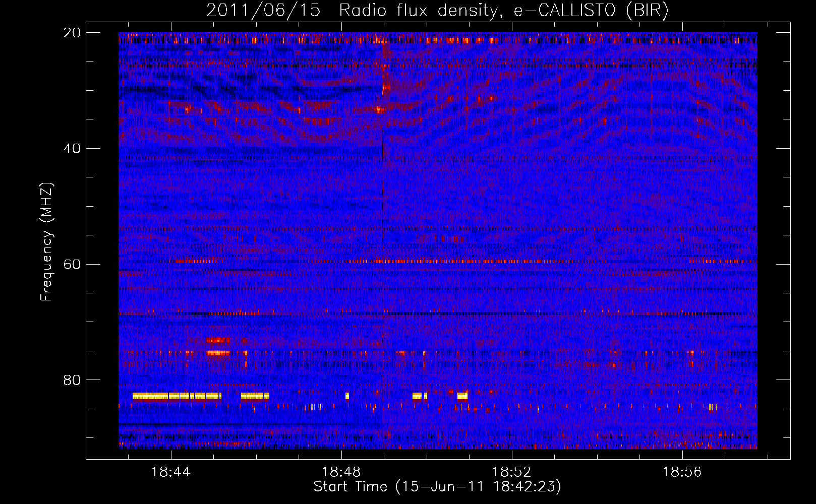Click the '60' frequency tick label
The image size is (816, 504).
click(x=72, y=265)
